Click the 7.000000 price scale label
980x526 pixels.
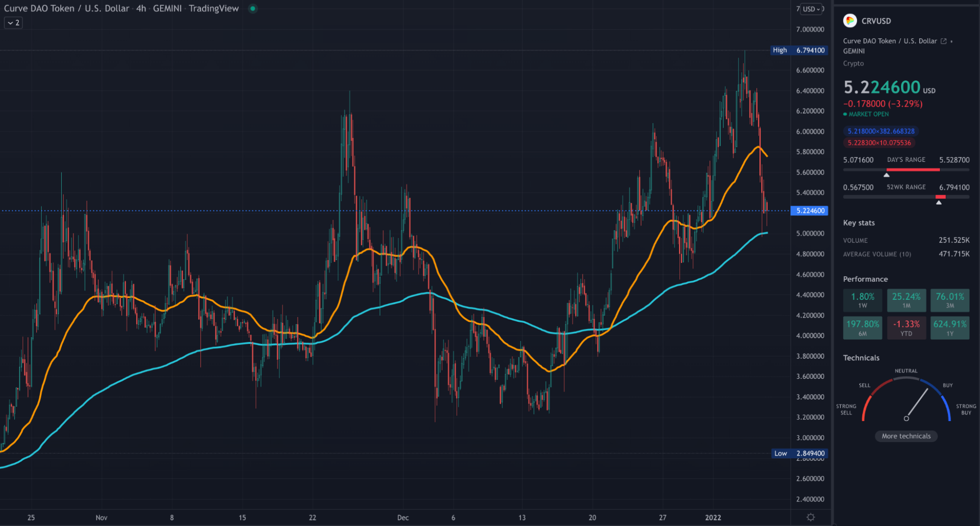click(810, 29)
